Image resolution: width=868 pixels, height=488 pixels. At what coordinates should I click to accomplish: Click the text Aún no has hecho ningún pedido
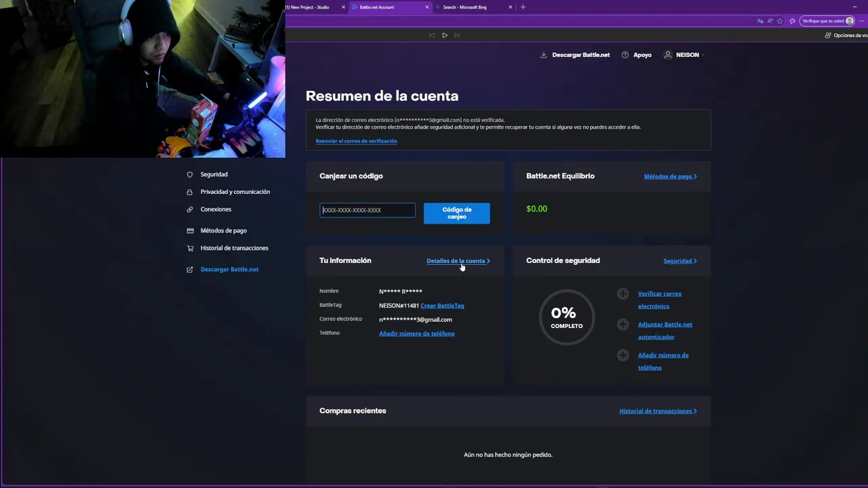[508, 455]
